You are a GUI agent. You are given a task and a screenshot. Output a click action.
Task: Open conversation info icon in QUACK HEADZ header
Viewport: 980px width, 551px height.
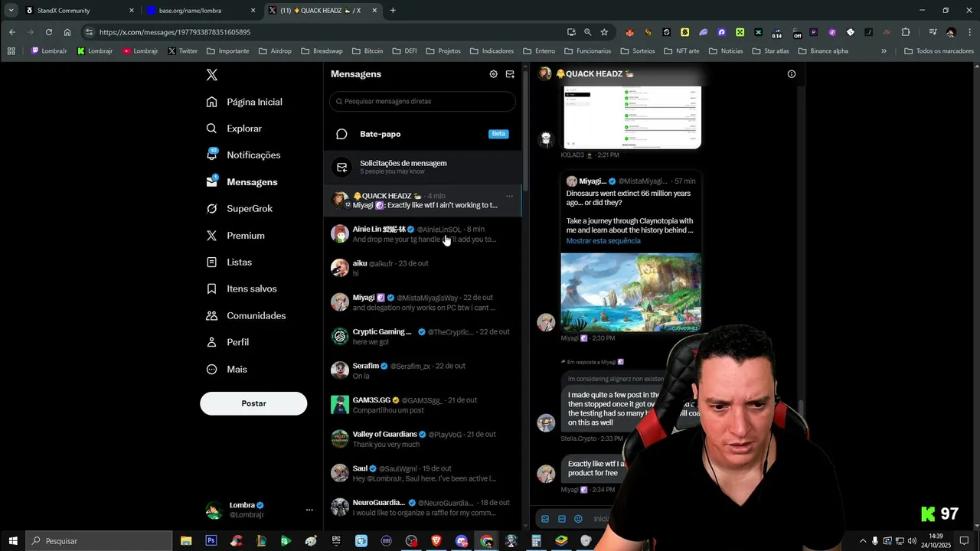coord(792,74)
